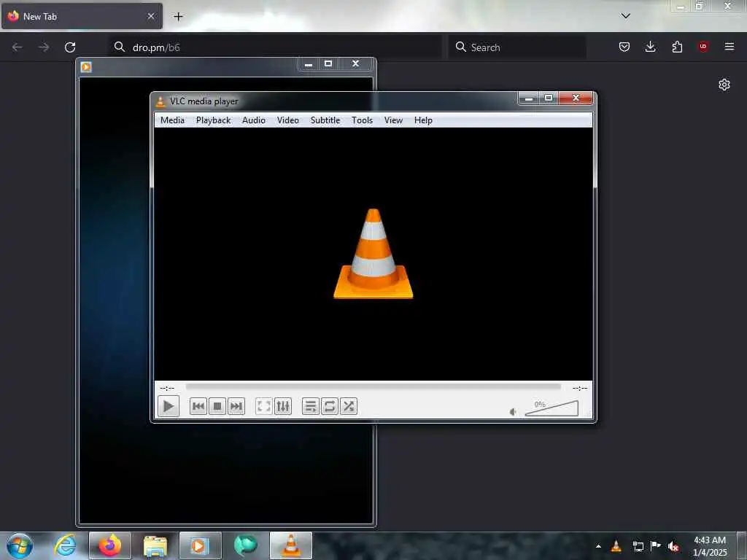The width and height of the screenshot is (747, 560).
Task: Click VLC cone in system tray
Action: (x=616, y=546)
